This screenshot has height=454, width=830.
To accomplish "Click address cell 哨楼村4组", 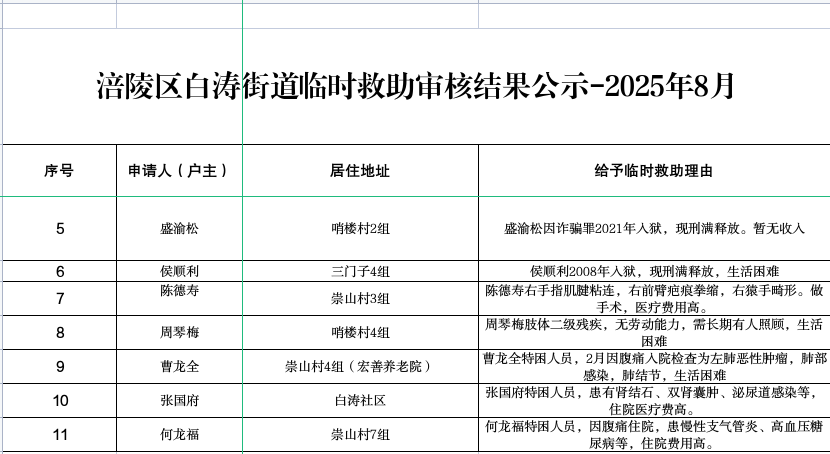I will pos(360,333).
